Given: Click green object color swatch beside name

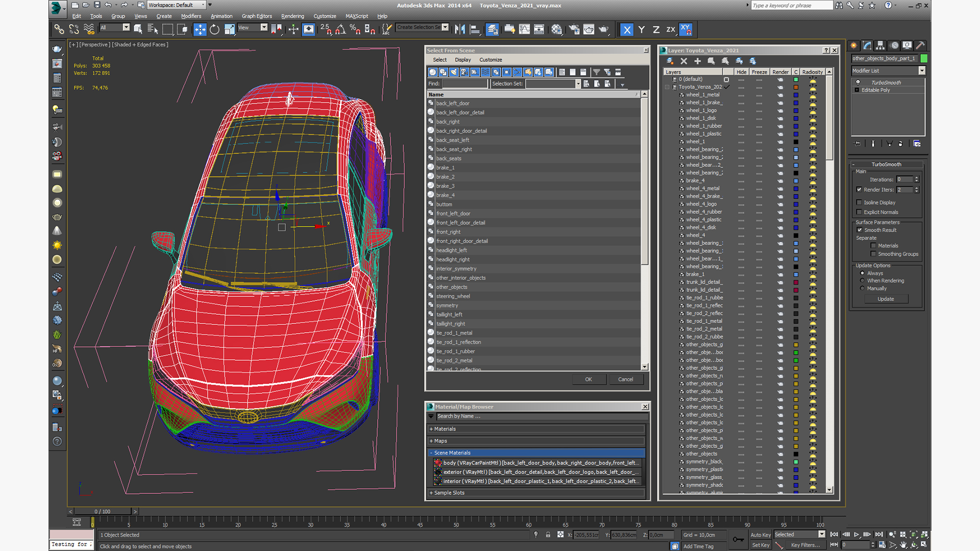Looking at the screenshot, I should 924,59.
